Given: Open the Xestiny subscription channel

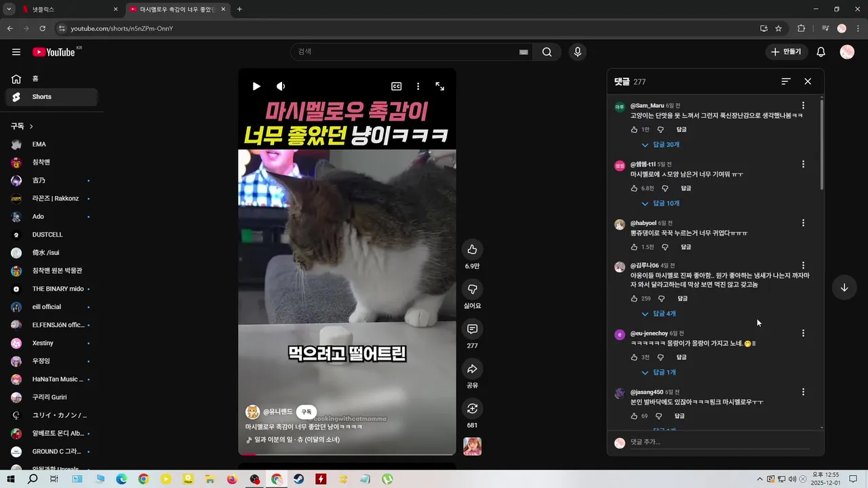Looking at the screenshot, I should tap(52, 343).
